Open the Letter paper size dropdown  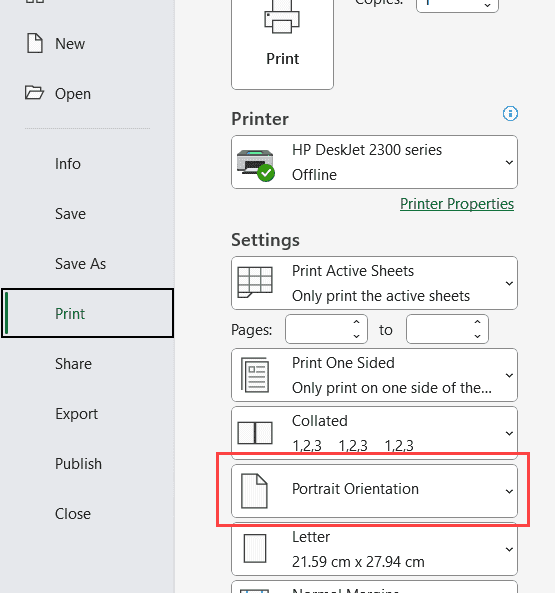point(374,549)
